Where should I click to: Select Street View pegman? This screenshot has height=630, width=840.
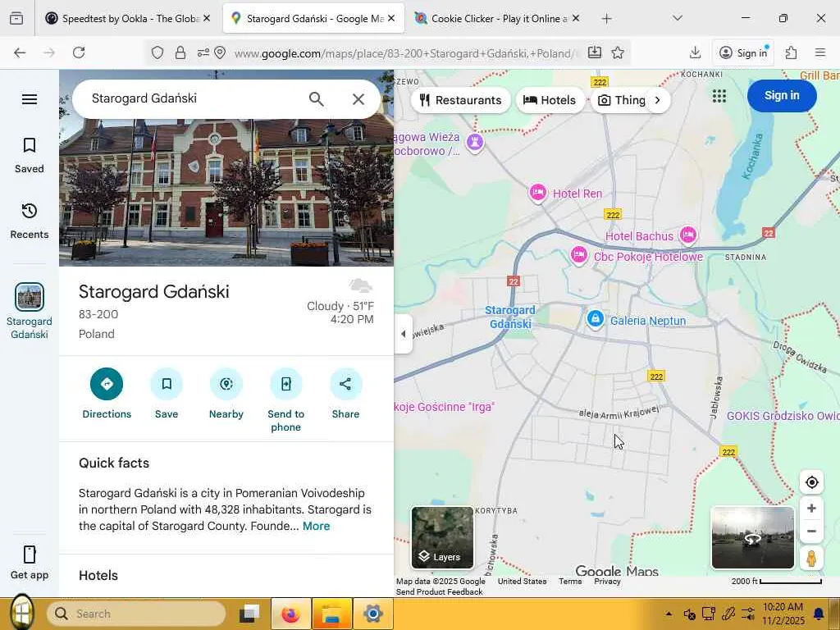(811, 558)
